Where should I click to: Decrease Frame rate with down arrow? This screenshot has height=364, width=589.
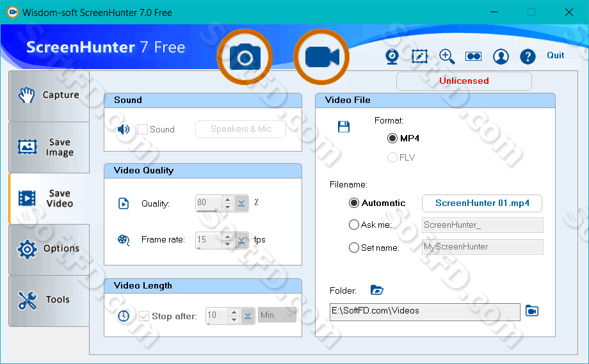(228, 244)
